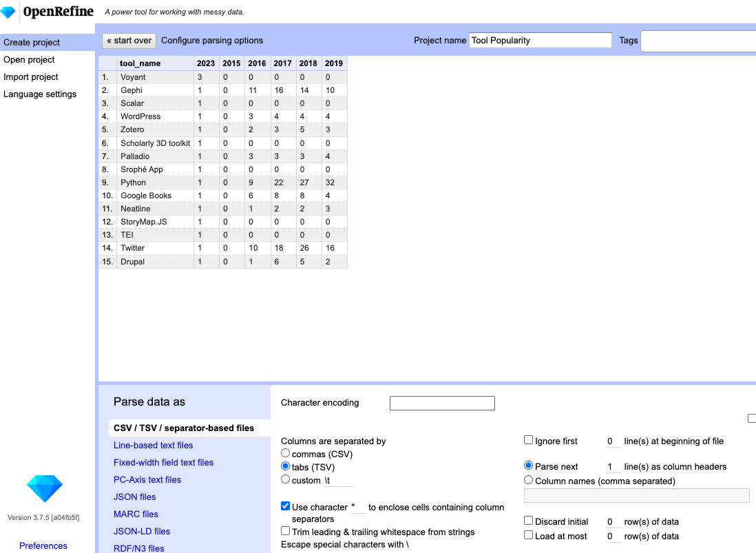Click the 2016 column header
This screenshot has width=756, height=553.
tap(257, 63)
